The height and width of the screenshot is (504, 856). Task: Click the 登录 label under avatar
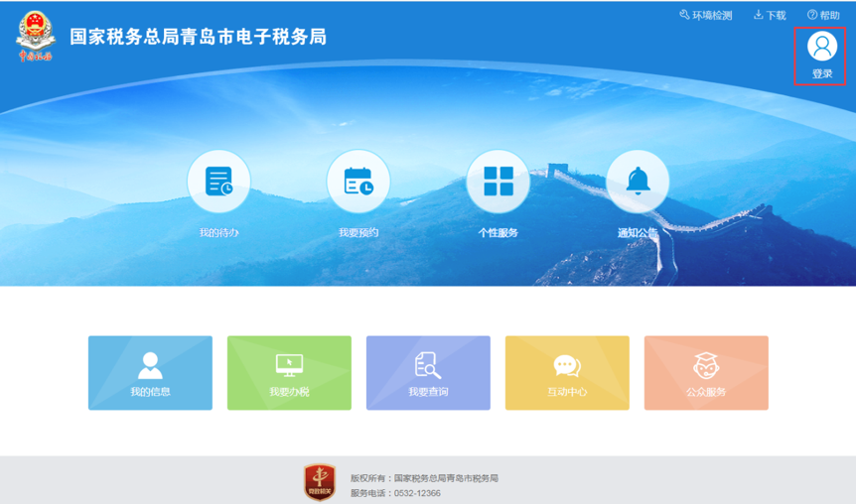click(822, 73)
